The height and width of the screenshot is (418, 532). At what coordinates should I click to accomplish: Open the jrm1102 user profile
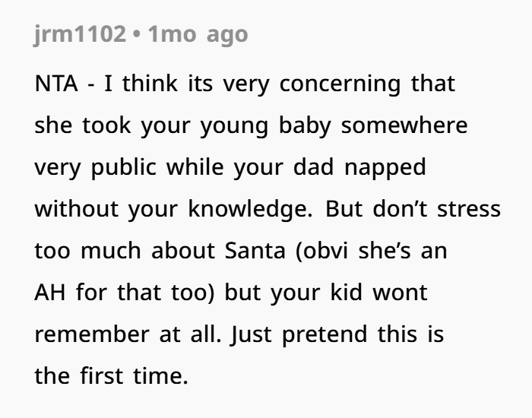78,35
